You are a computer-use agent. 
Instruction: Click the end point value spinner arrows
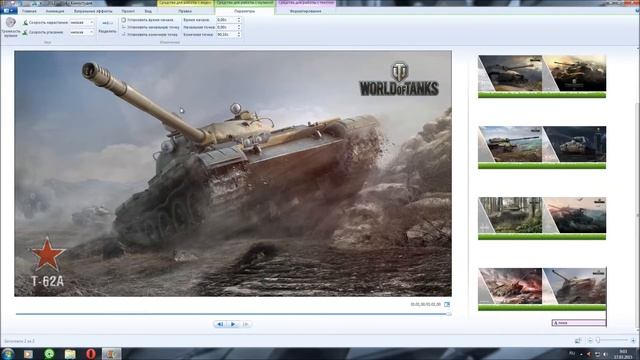(239, 35)
